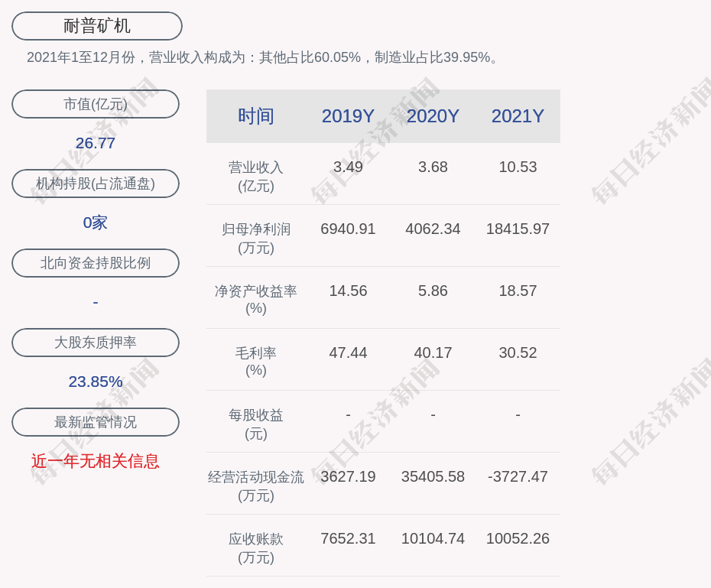Select the 净资产收益率(%) row label

(256, 300)
